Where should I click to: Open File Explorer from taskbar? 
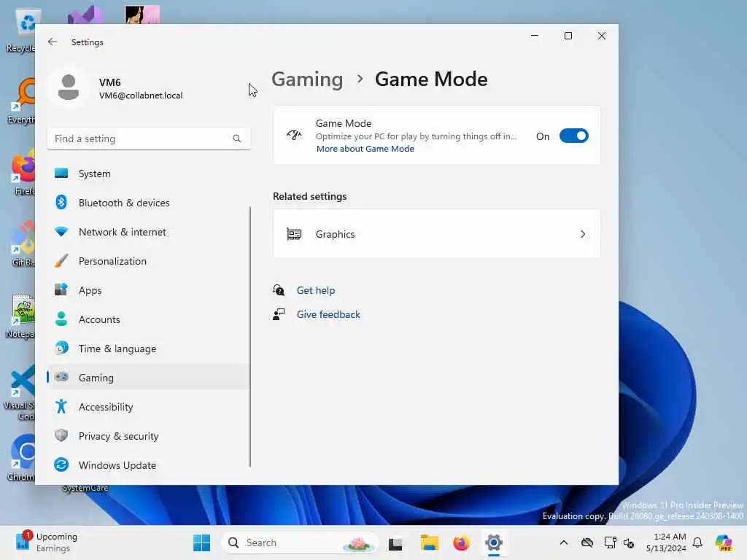tap(429, 542)
